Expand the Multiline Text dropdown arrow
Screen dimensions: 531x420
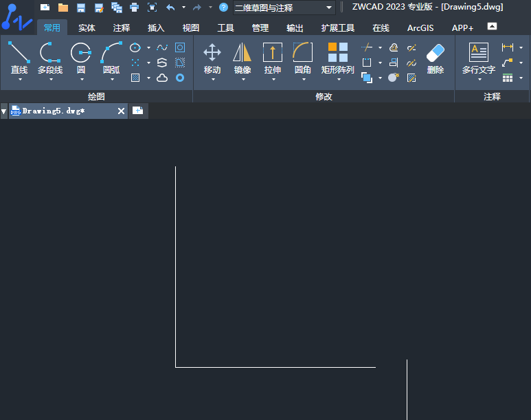click(480, 80)
